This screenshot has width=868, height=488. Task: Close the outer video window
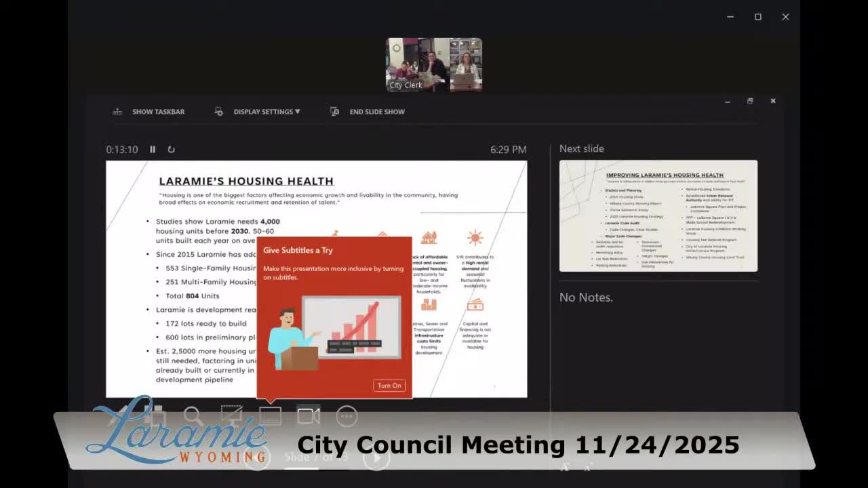(785, 17)
